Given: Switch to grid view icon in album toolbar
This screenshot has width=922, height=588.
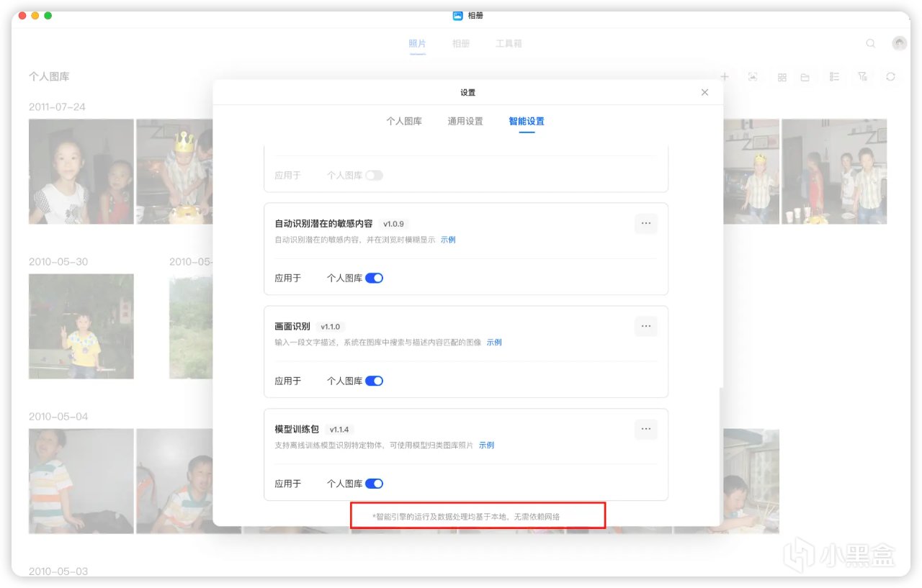Looking at the screenshot, I should point(782,77).
